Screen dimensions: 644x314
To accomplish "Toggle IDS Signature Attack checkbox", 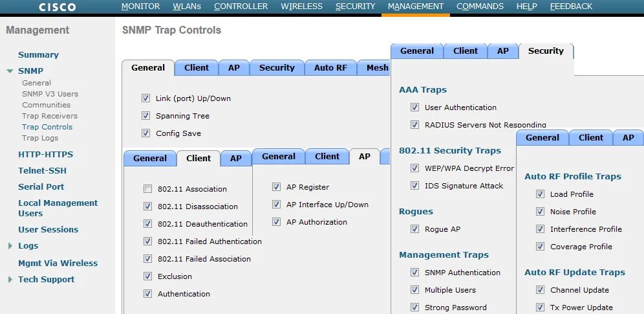I will pos(414,186).
